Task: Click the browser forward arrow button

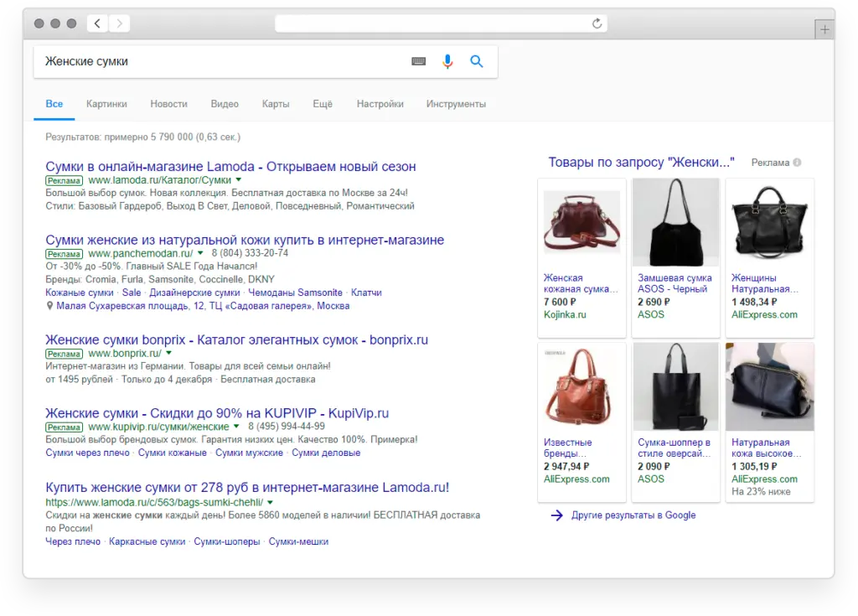Action: click(119, 23)
